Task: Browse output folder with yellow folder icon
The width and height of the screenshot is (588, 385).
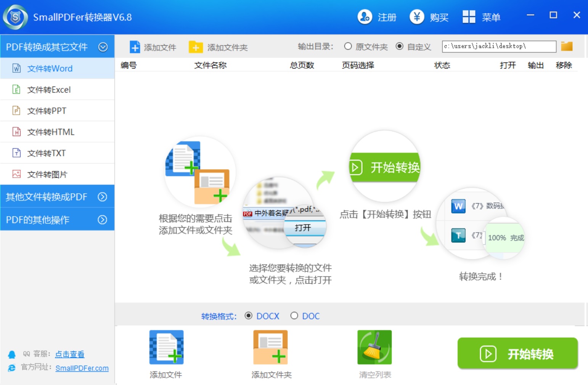Action: tap(567, 46)
